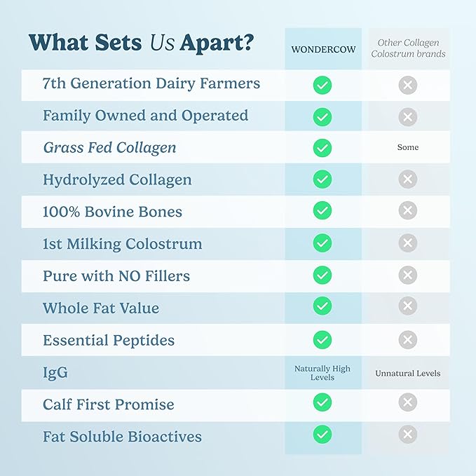Image resolution: width=476 pixels, height=476 pixels.
Task: Click the Some label for Grass Fed Collagen
Action: (407, 148)
